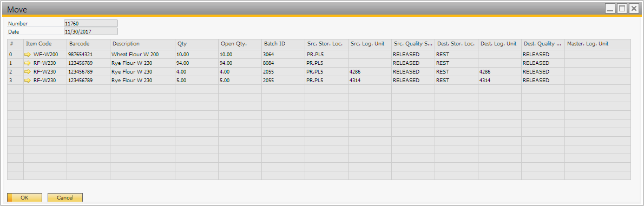Select row number 3
The width and height of the screenshot is (644, 206).
[x=15, y=81]
